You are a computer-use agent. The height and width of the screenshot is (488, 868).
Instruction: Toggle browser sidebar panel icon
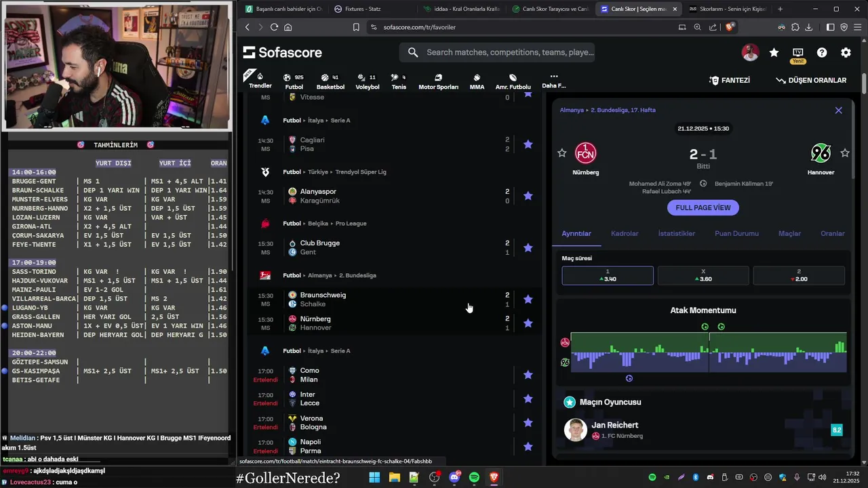[830, 27]
